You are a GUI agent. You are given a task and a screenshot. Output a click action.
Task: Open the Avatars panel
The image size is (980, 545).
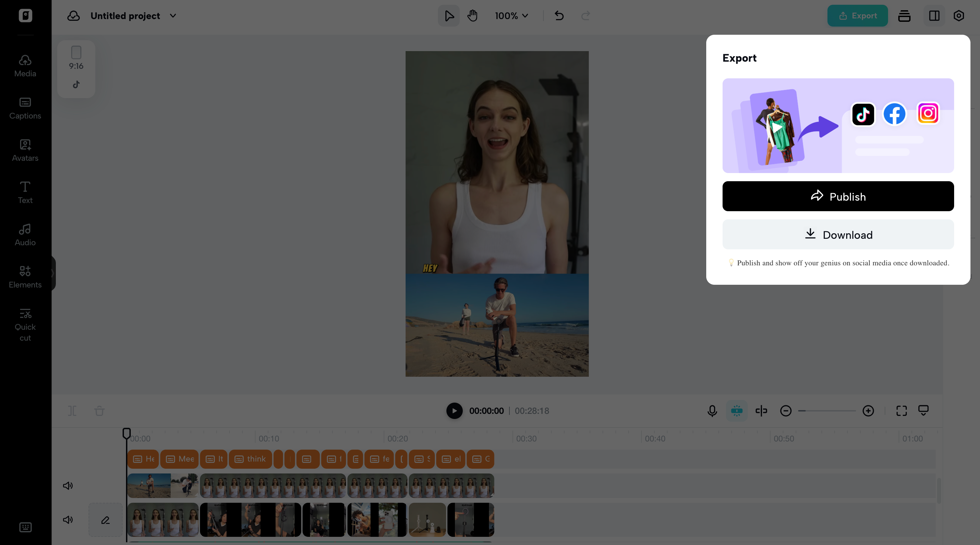click(25, 150)
